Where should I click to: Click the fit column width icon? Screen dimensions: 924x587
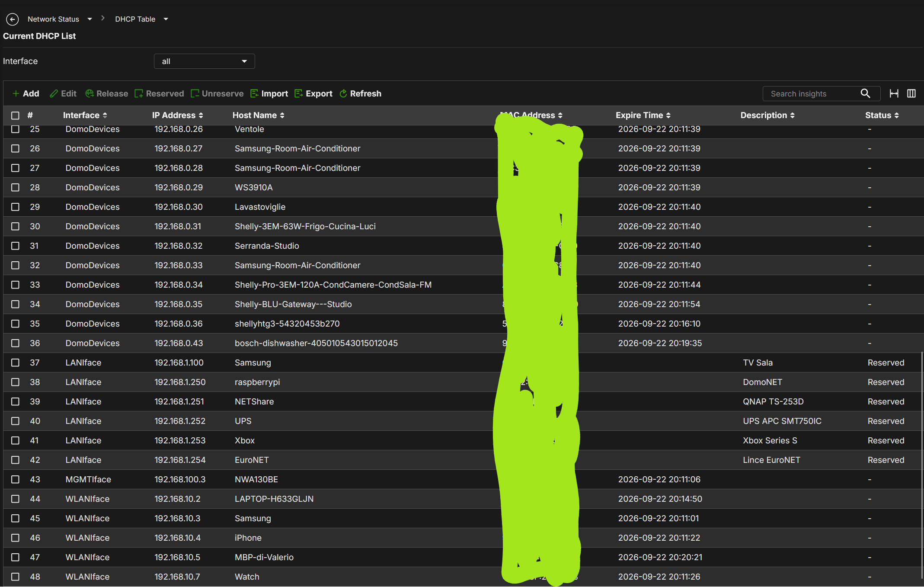[894, 93]
